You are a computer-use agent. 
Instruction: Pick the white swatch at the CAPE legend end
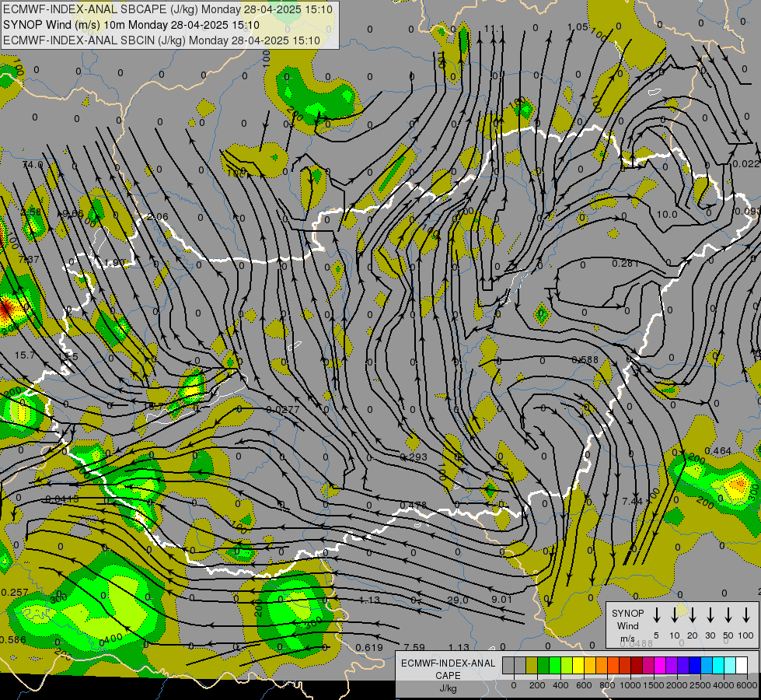tap(742, 665)
